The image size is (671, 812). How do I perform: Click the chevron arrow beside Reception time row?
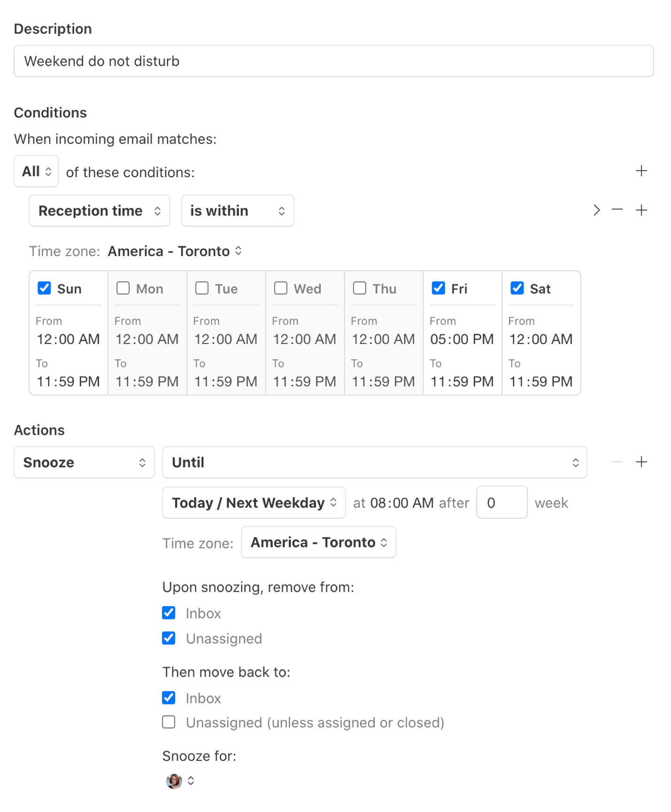click(596, 210)
